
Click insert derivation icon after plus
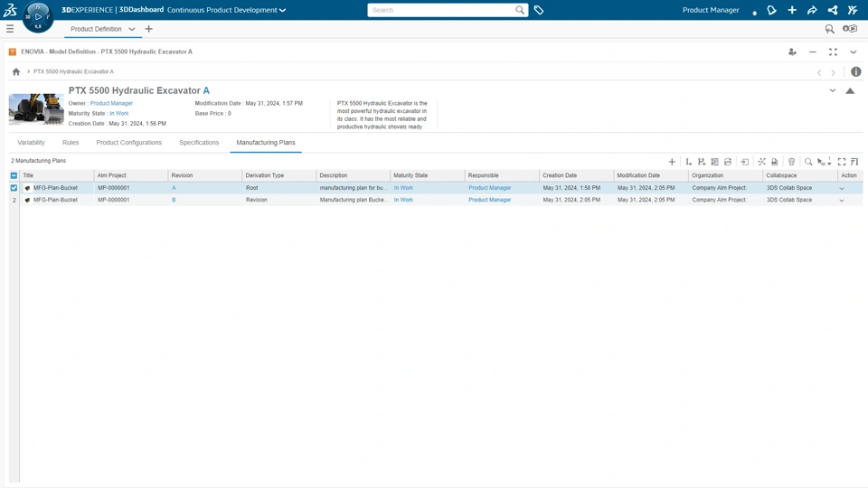pyautogui.click(x=689, y=162)
